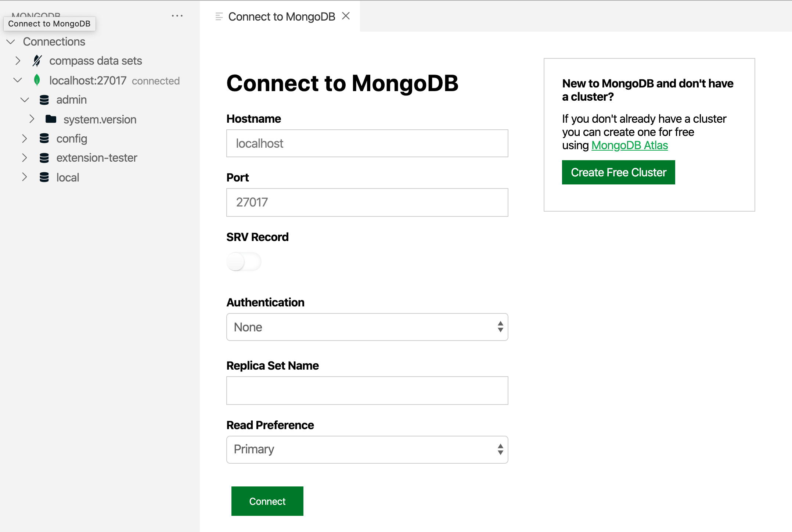Switch to the Connect to MongoDB tab
Image resolution: width=792 pixels, height=532 pixels.
coord(281,17)
